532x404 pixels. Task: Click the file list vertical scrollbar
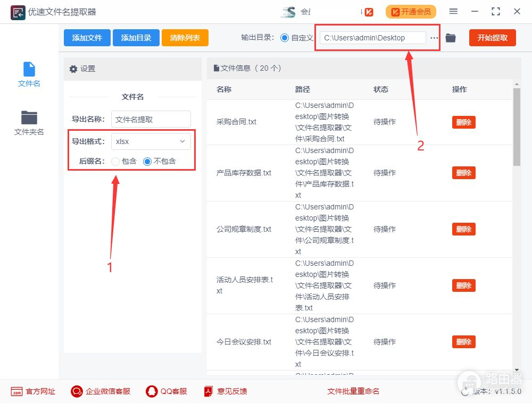click(x=517, y=128)
